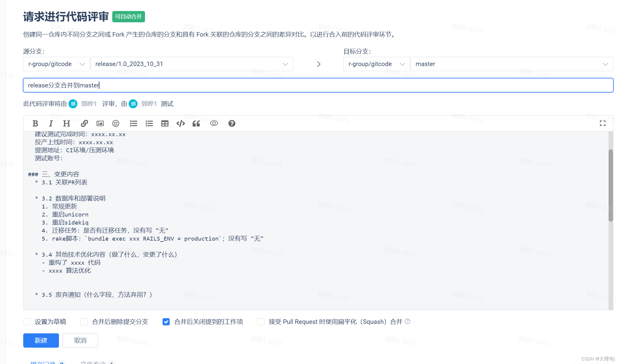The height and width of the screenshot is (364, 619).
Task: Insert a hyperlink via link icon
Action: (85, 123)
